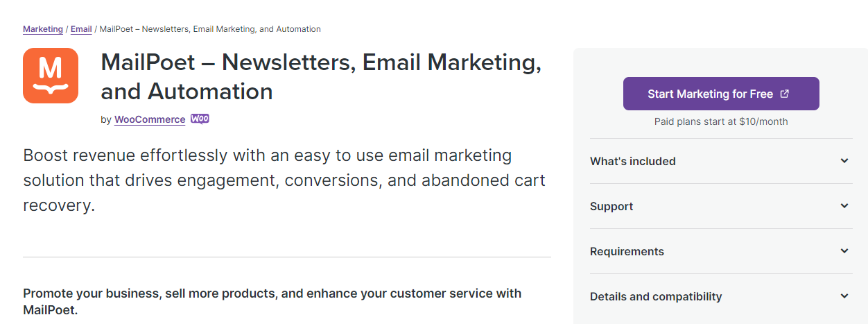Expand the Support section label

[x=611, y=206]
